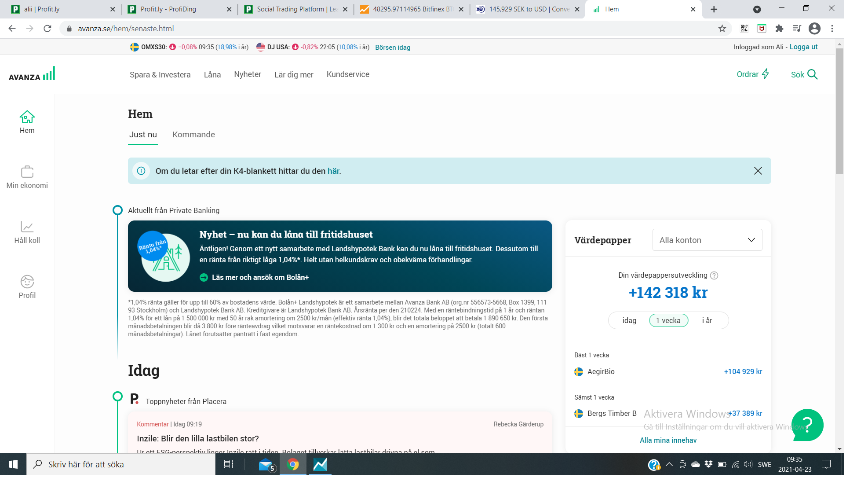Click Alla mina innehav link
The height and width of the screenshot is (492, 868).
point(668,440)
